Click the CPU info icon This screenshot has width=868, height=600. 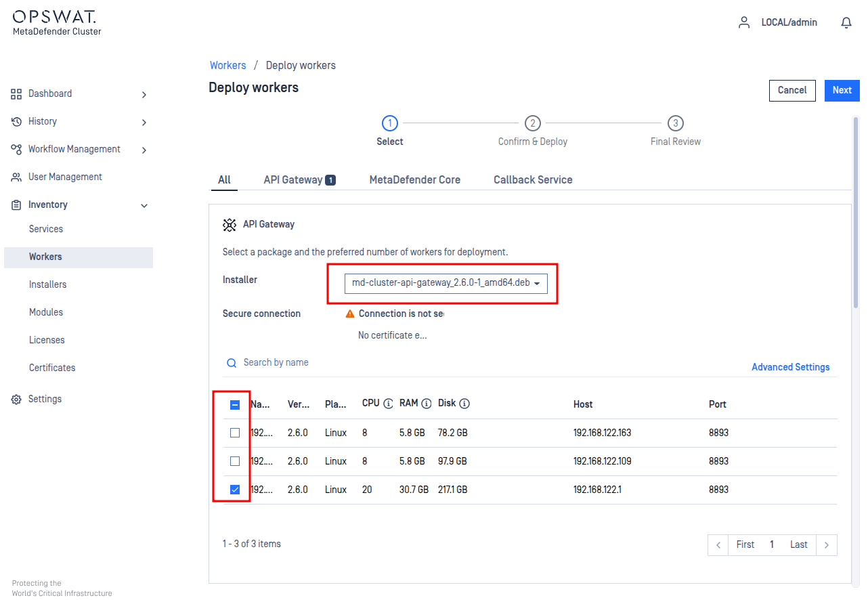[388, 404]
